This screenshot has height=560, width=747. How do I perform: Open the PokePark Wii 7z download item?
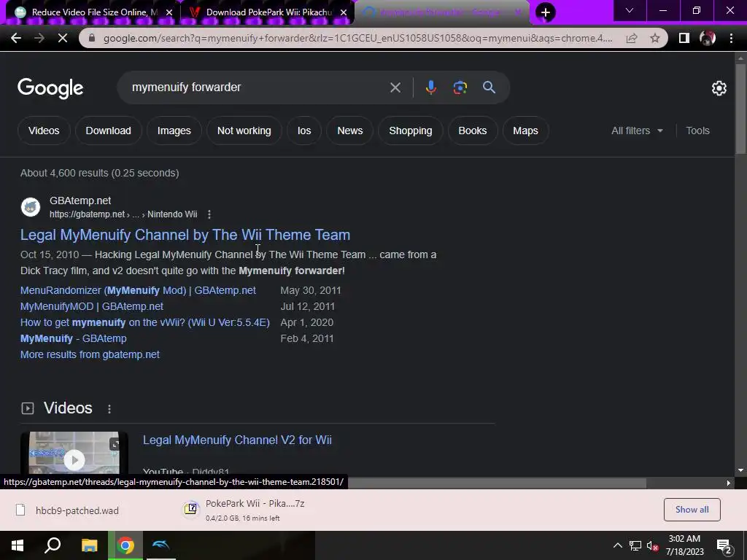244,510
